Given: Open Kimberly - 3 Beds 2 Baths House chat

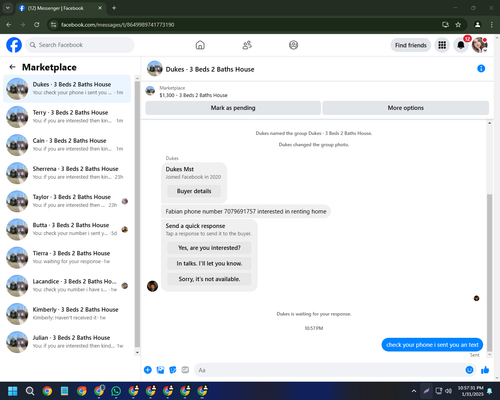Looking at the screenshot, I should click(x=67, y=314).
